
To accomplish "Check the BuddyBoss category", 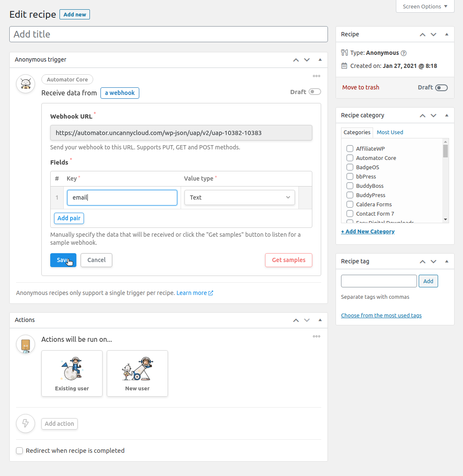I will click(x=350, y=186).
